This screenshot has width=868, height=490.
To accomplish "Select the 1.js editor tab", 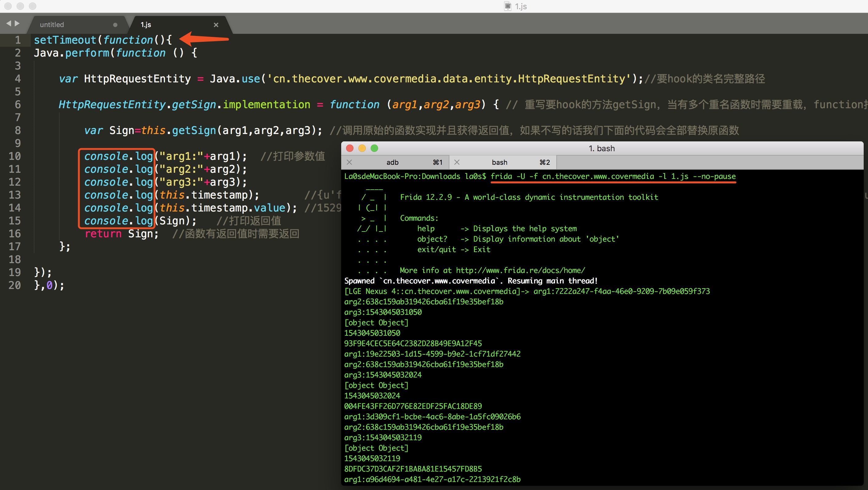I will 146,25.
